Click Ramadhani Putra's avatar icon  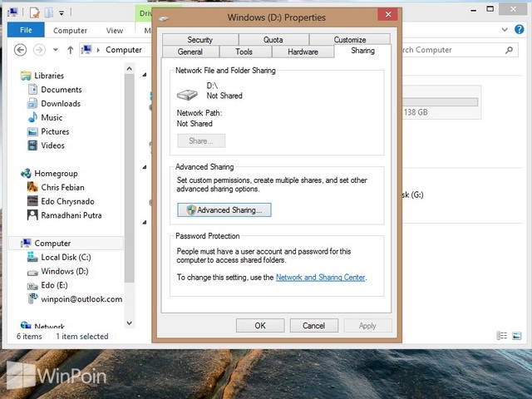point(32,215)
